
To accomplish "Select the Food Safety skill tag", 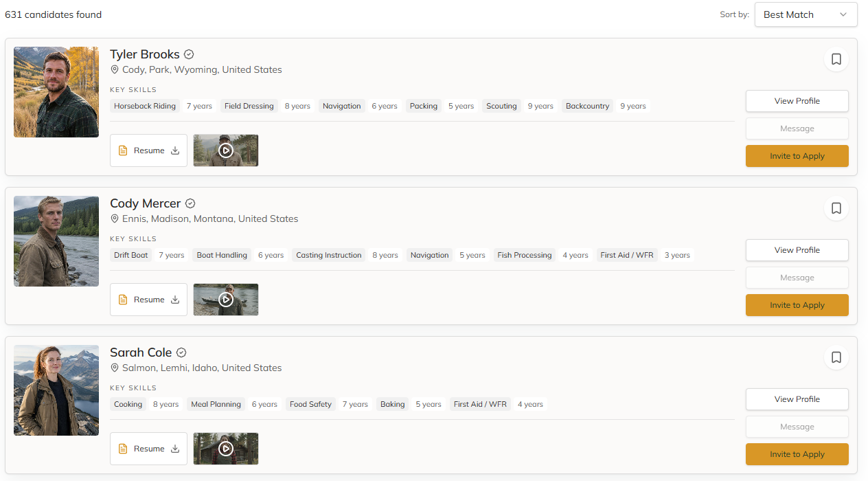I will pos(310,404).
